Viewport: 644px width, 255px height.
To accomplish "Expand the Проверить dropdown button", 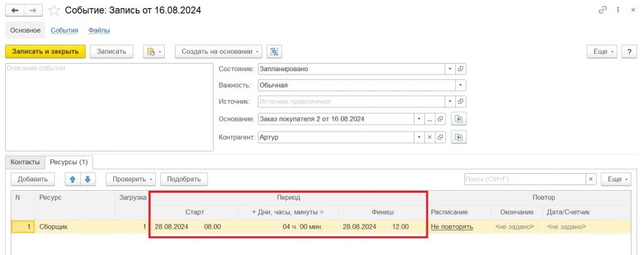I will (x=131, y=179).
